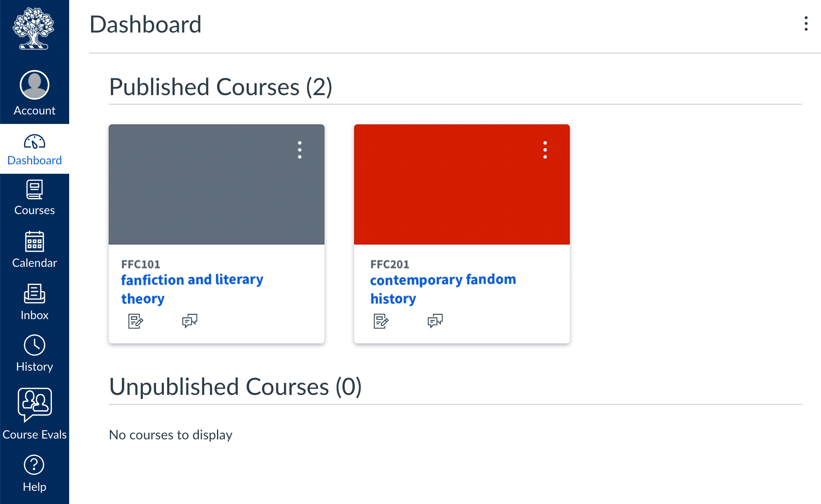Open the Account profile avatar
The width and height of the screenshot is (821, 504).
pos(35,85)
